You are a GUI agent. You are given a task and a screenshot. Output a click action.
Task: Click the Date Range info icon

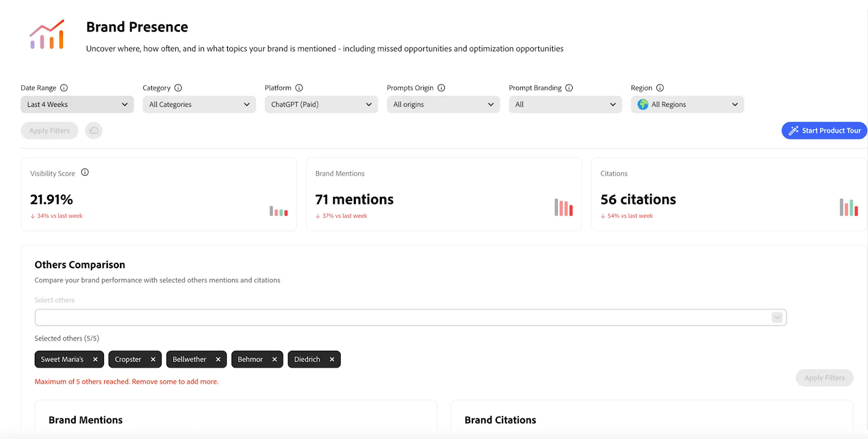pos(64,88)
